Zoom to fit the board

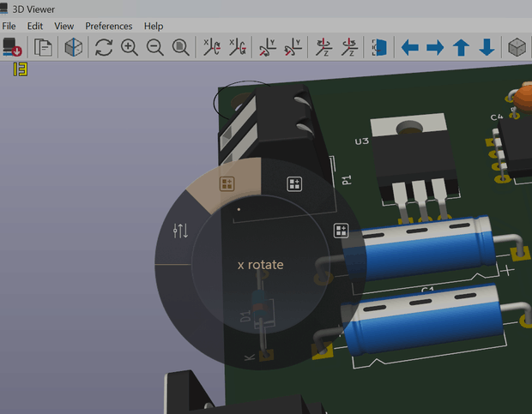pos(180,47)
